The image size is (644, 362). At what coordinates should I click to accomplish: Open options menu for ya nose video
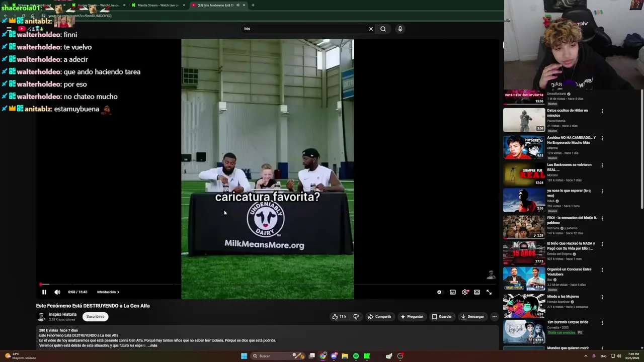[602, 192]
